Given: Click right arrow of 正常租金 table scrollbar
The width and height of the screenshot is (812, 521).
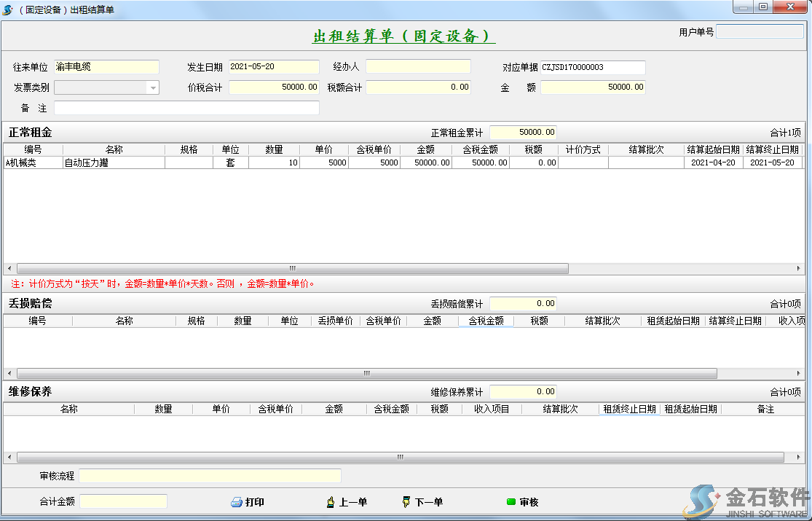Looking at the screenshot, I should point(798,268).
